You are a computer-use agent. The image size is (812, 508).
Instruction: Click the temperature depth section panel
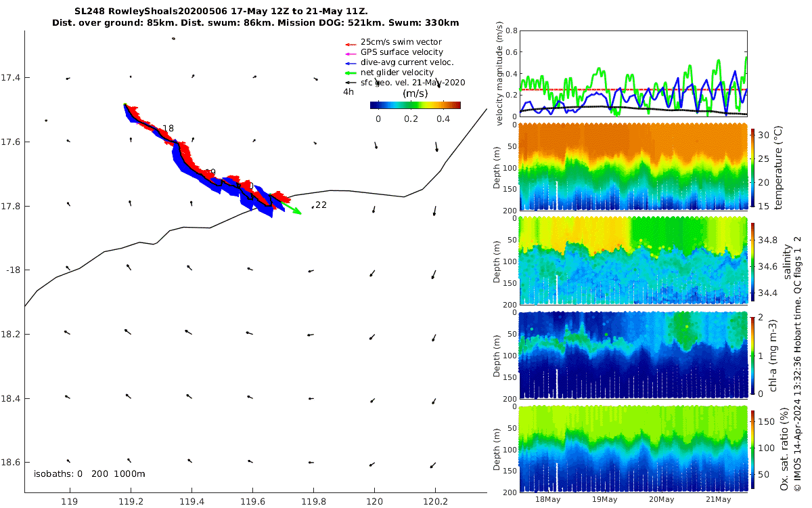tap(633, 167)
